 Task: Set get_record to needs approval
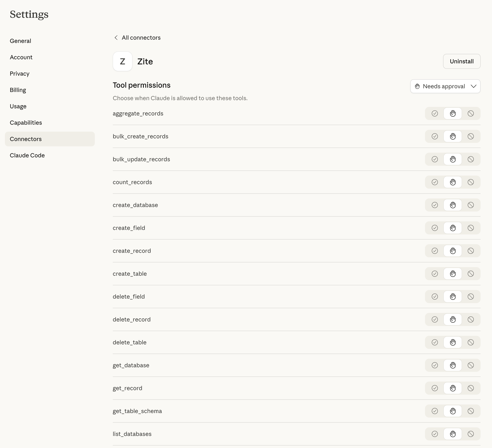tap(453, 388)
